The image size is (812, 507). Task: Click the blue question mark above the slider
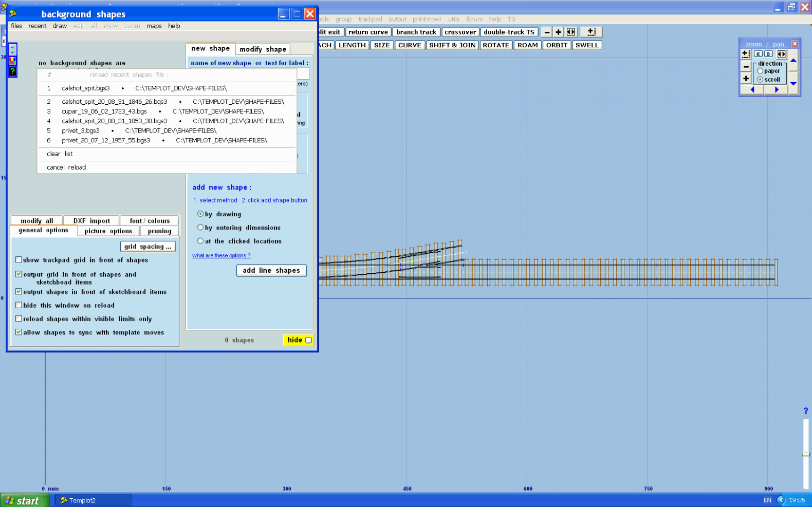tap(806, 411)
